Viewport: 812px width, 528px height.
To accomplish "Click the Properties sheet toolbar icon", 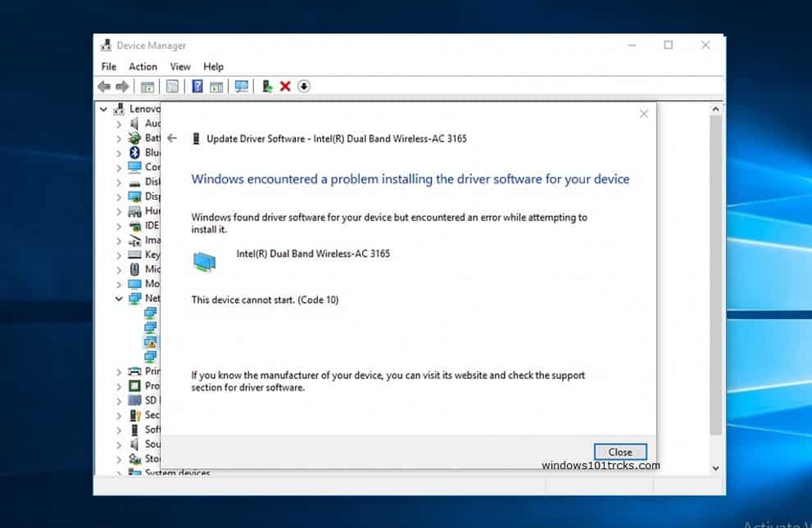I will coord(172,86).
